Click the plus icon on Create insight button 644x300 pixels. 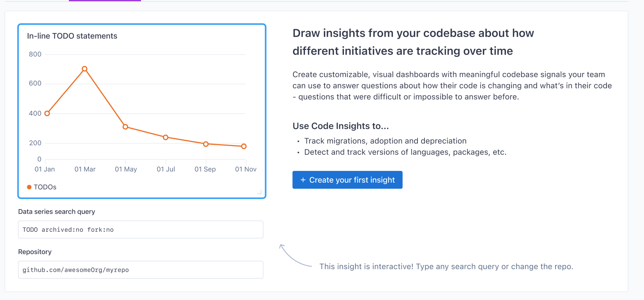point(303,180)
